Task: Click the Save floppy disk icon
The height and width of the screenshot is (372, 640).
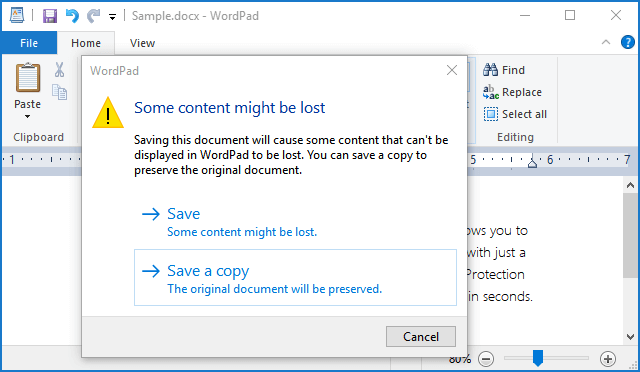Action: point(50,16)
